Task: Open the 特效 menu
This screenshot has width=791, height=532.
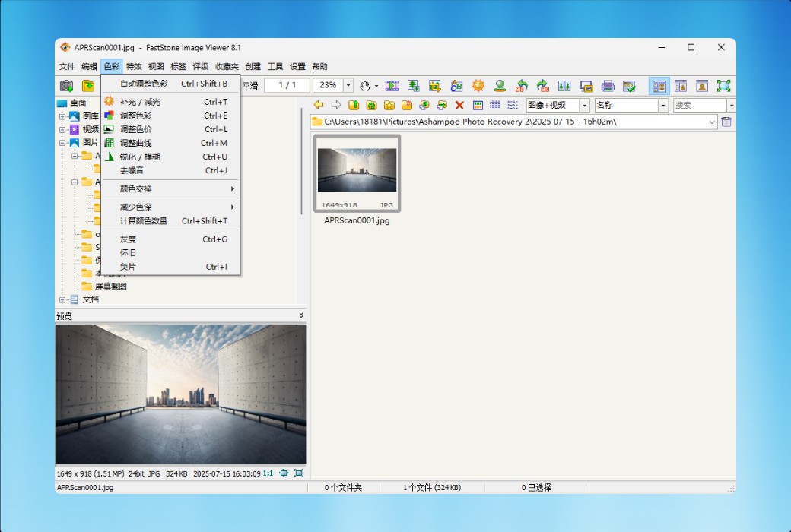Action: 134,67
